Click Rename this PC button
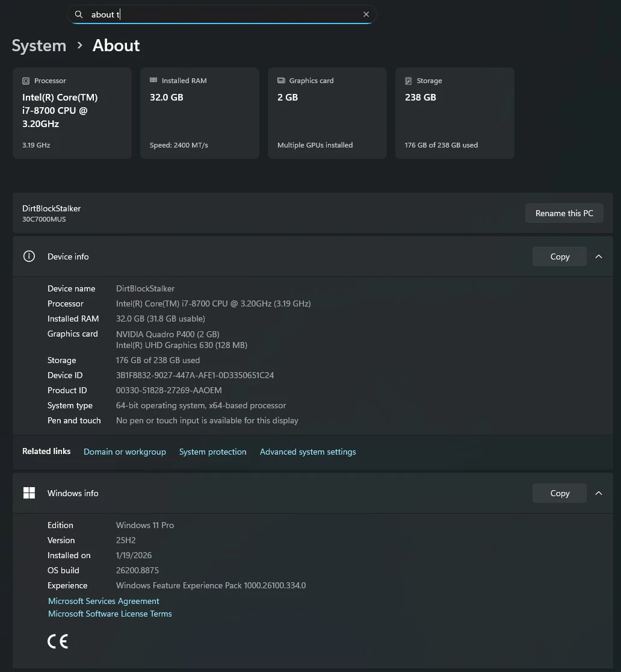The image size is (621, 672). (x=564, y=213)
